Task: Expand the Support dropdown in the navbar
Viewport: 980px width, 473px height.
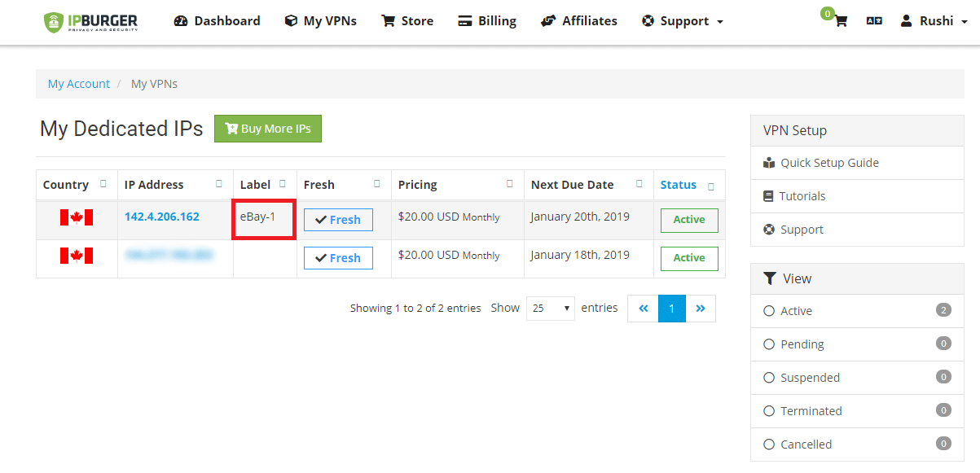Action: [682, 21]
